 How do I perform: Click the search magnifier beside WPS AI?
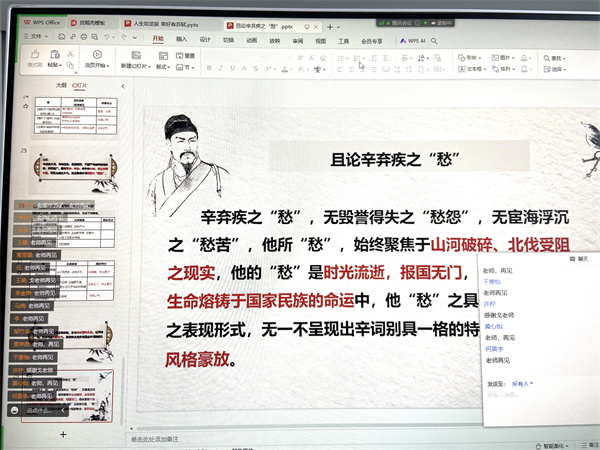(x=434, y=41)
